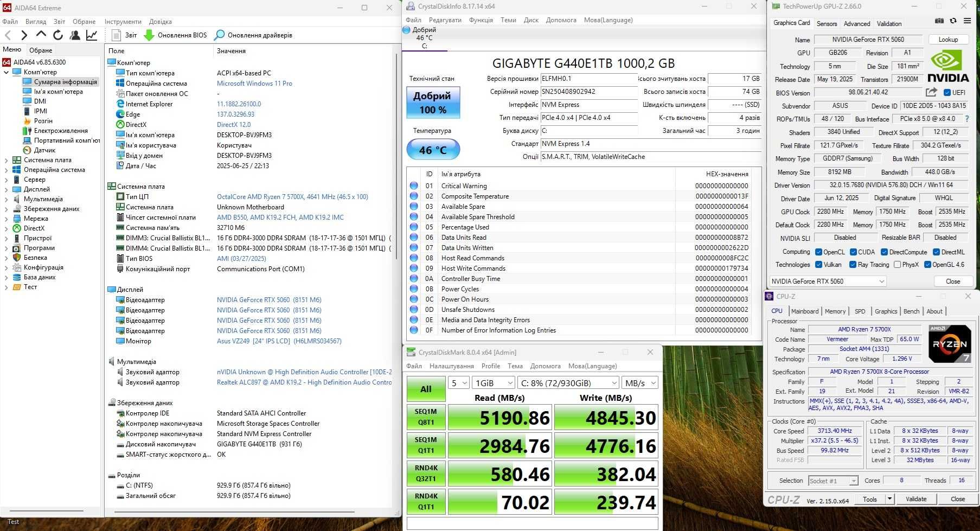980x531 pixels.
Task: Select Сумарна інформація in AIDA64 tree
Action: tap(60, 82)
